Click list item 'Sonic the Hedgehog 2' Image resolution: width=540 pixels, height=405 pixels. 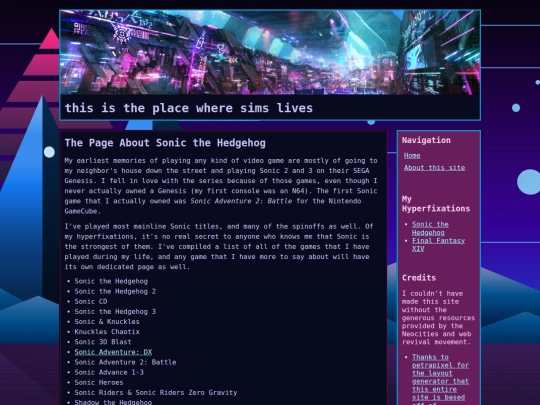(115, 291)
